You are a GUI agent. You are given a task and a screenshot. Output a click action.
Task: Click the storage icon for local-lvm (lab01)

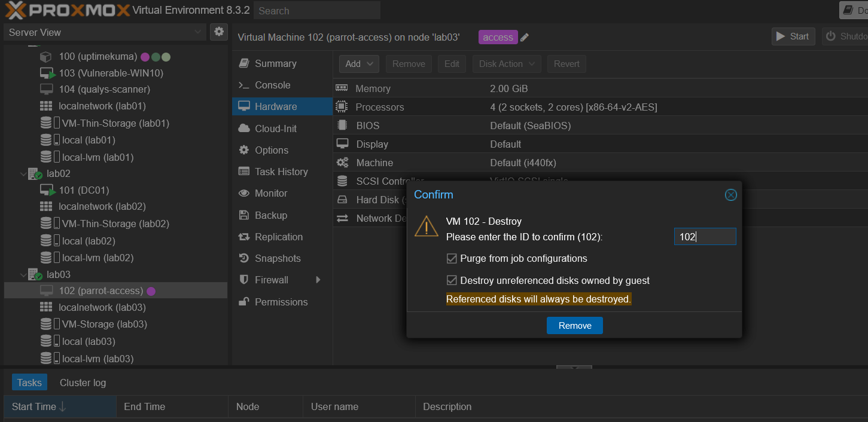(x=49, y=157)
